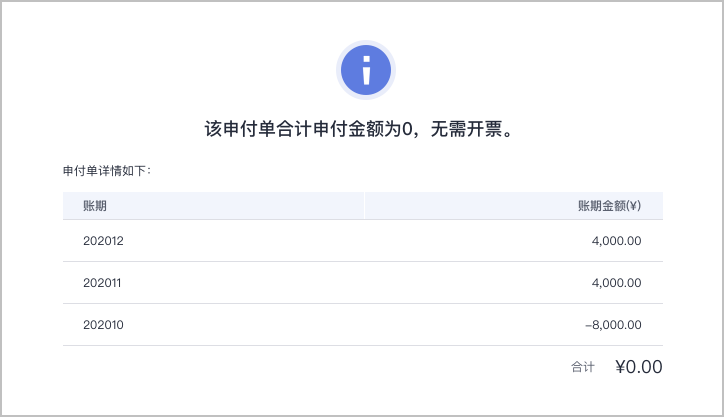Click the blue info icon
Screen dimensions: 724x417
coord(366,70)
